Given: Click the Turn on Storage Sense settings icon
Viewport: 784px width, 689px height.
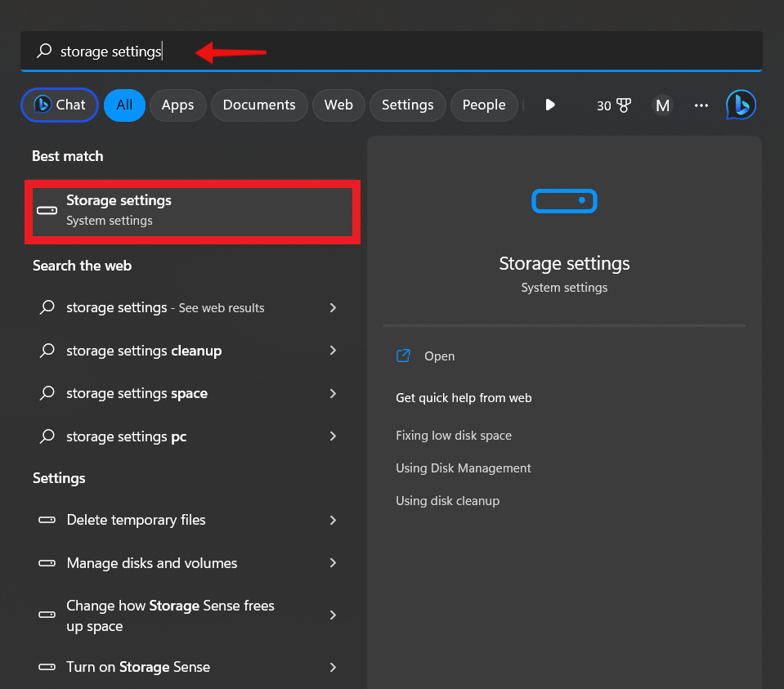Looking at the screenshot, I should point(47,667).
